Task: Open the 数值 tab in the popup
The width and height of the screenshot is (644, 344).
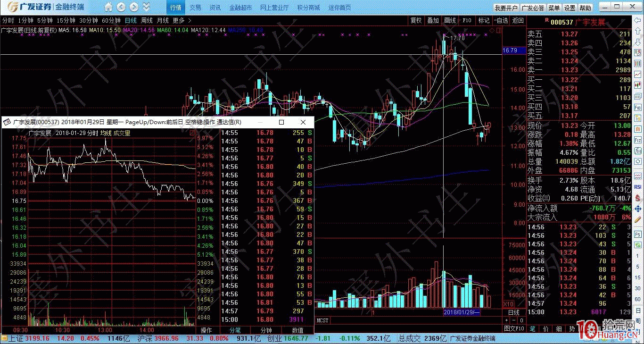Action: 297,330
